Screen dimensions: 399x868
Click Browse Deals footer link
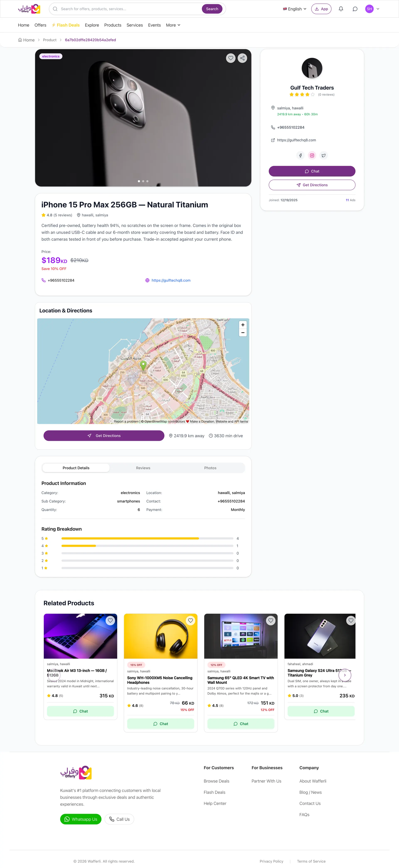tap(216, 781)
